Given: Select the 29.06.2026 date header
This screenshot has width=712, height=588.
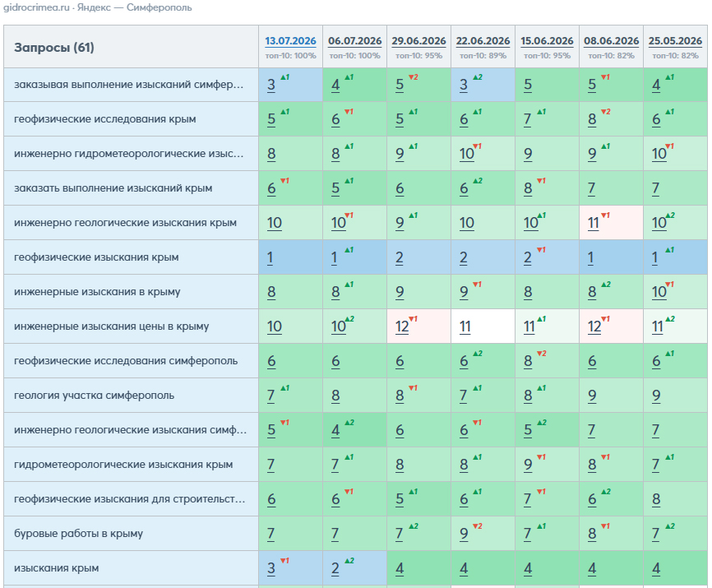Looking at the screenshot, I should point(418,41).
